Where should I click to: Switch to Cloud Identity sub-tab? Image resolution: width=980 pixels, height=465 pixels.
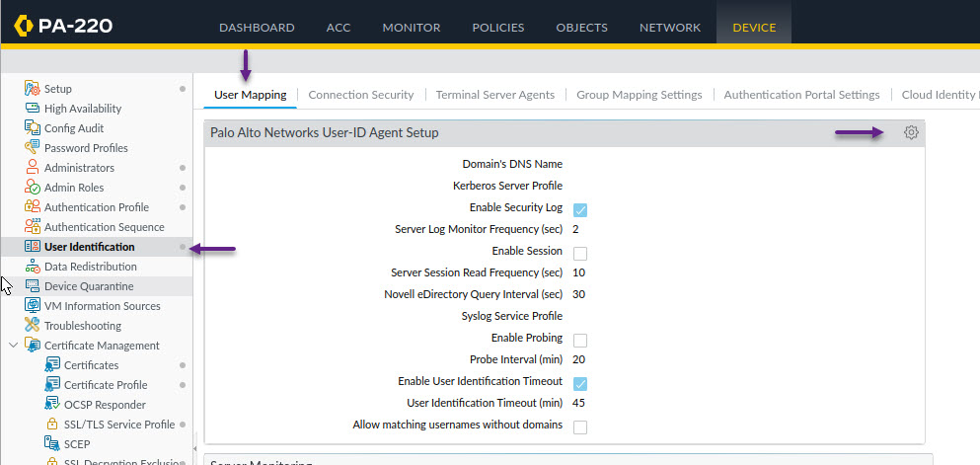pyautogui.click(x=940, y=95)
